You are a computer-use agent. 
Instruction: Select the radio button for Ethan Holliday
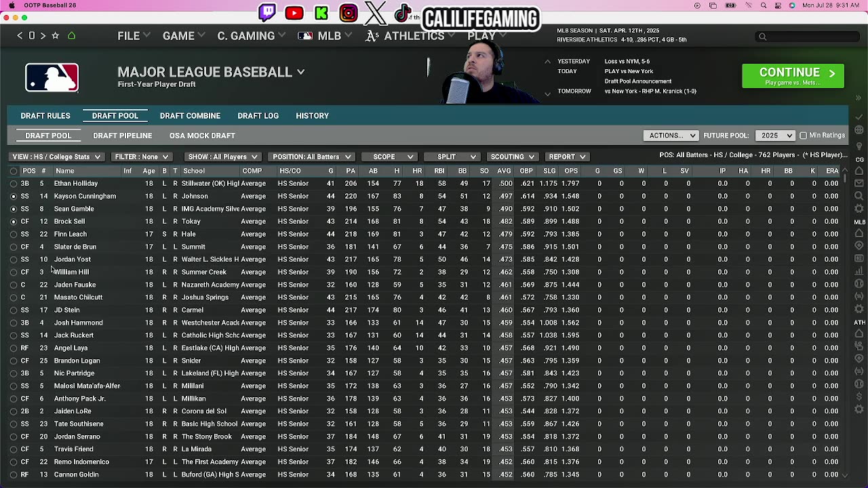coord(14,184)
